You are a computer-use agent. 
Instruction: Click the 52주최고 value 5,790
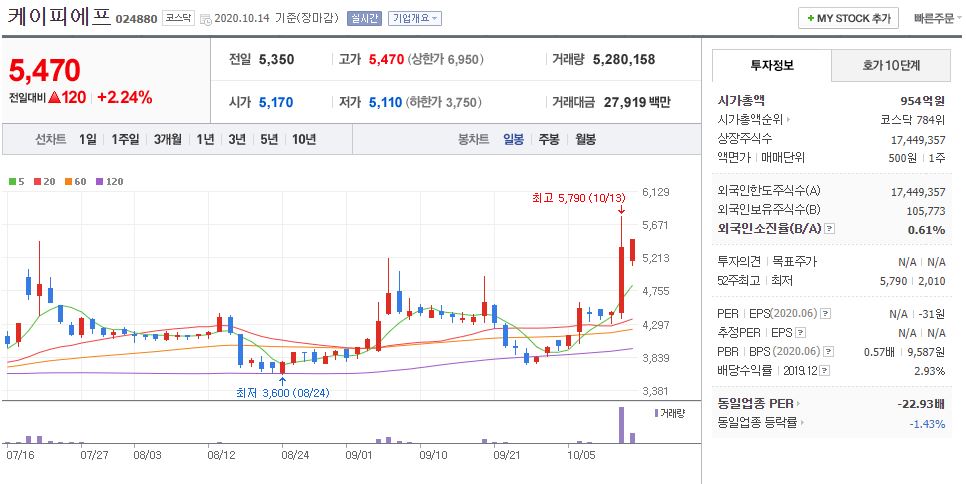tap(893, 281)
